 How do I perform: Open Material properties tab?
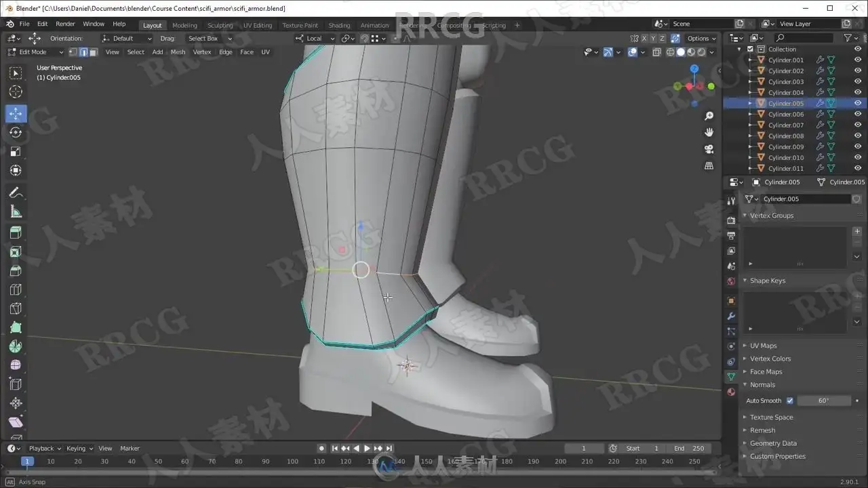(x=731, y=392)
